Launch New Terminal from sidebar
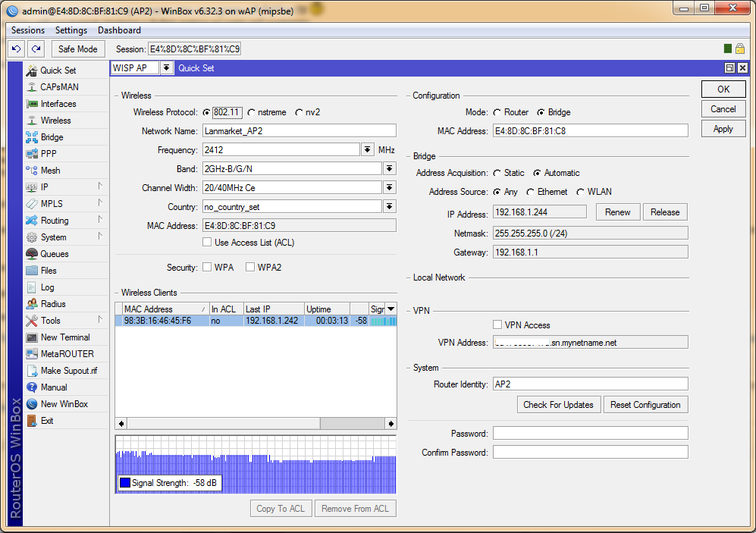The width and height of the screenshot is (756, 533). click(x=32, y=337)
